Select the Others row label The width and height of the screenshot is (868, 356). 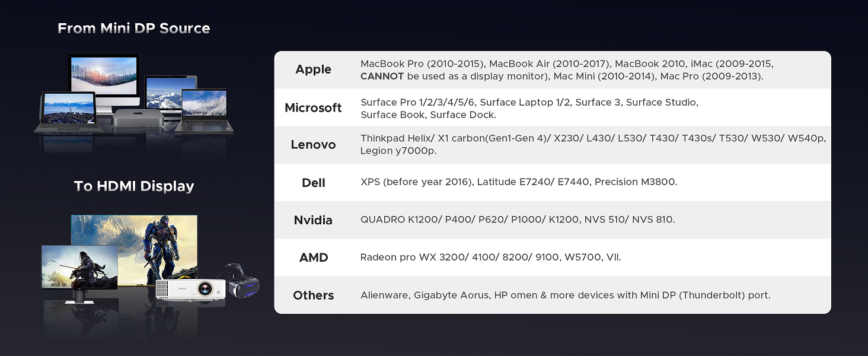(313, 295)
